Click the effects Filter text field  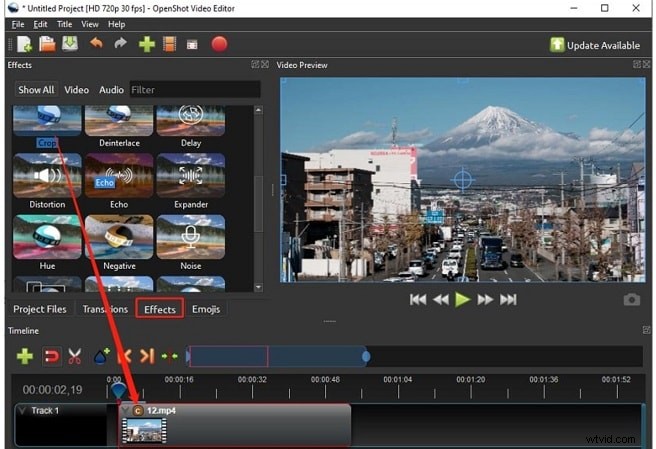tap(194, 90)
